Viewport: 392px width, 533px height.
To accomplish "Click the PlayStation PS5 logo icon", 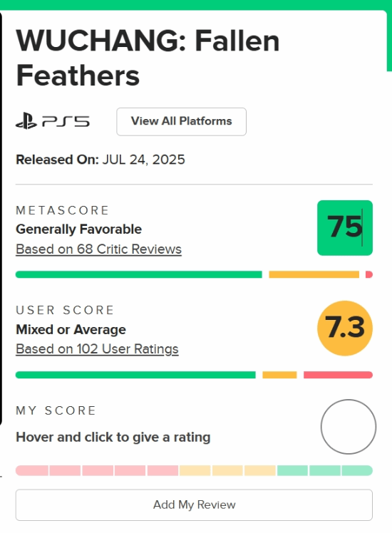I will tap(53, 121).
